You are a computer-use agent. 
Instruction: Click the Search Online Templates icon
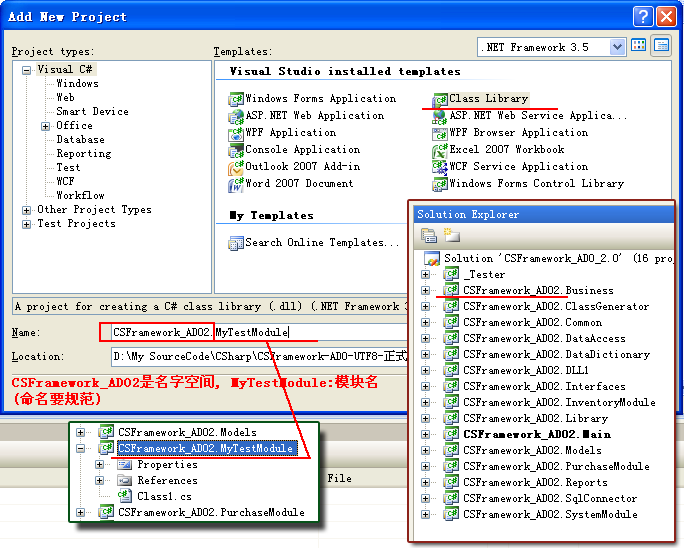click(x=236, y=243)
